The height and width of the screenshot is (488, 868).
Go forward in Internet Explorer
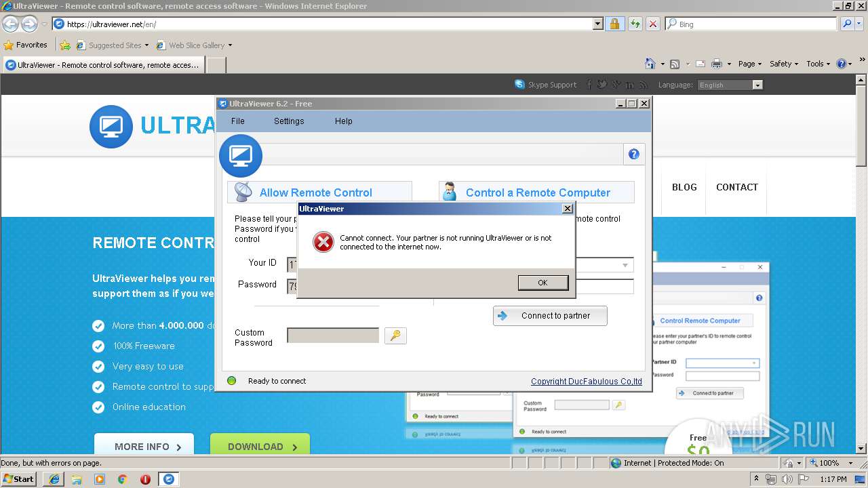[x=29, y=24]
